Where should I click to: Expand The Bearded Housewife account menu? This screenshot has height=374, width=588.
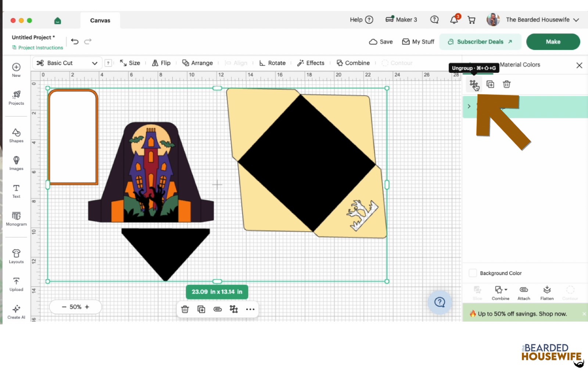576,20
